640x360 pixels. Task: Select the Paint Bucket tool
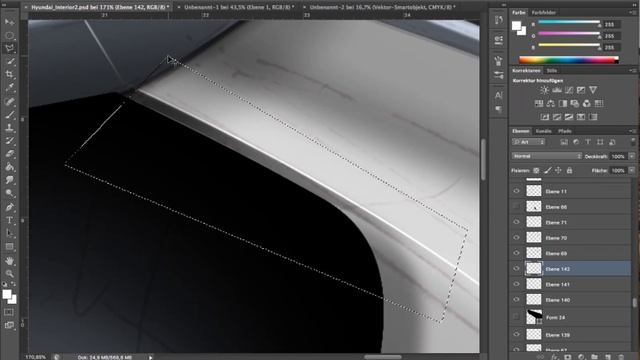click(9, 167)
